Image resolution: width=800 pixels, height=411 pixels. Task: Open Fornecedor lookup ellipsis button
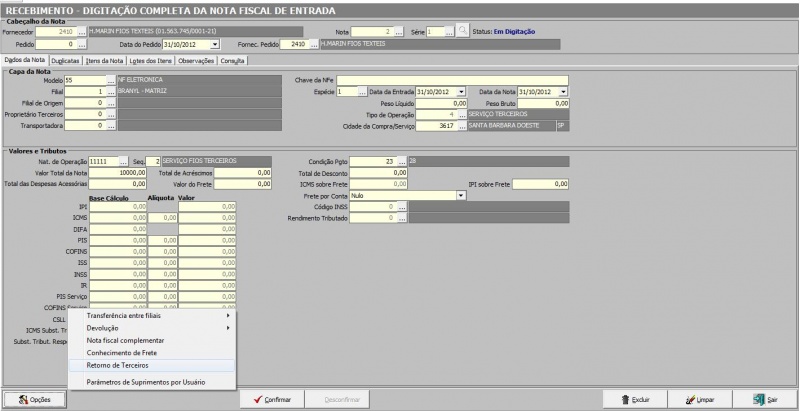81,32
